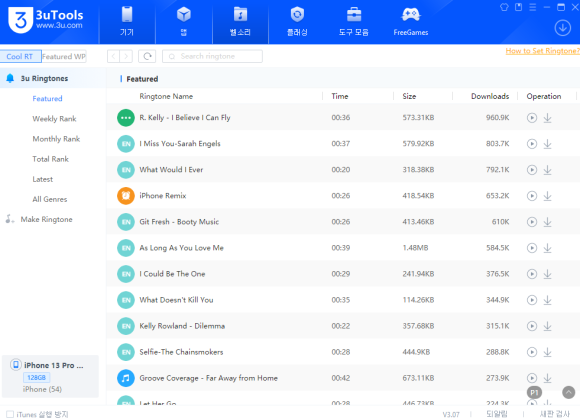The height and width of the screenshot is (419, 580).
Task: Open Make Ringtone
Action: click(47, 219)
